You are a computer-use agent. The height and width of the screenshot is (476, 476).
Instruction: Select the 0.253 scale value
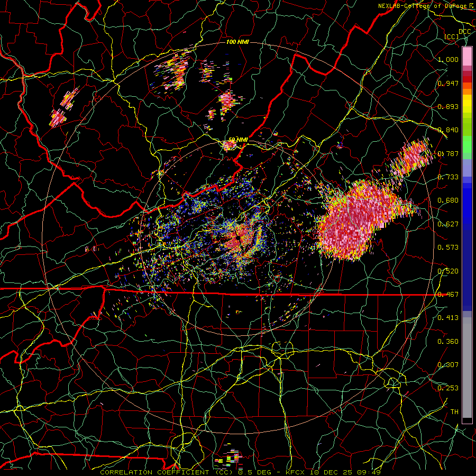point(448,388)
